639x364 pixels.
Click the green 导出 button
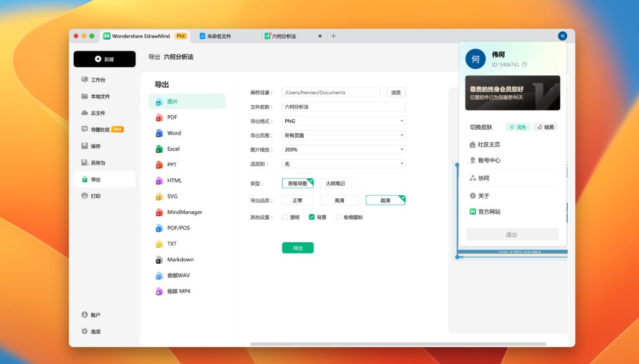[298, 247]
